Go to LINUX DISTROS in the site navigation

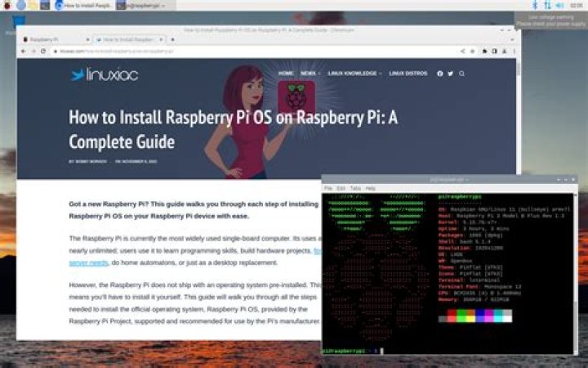tap(408, 74)
